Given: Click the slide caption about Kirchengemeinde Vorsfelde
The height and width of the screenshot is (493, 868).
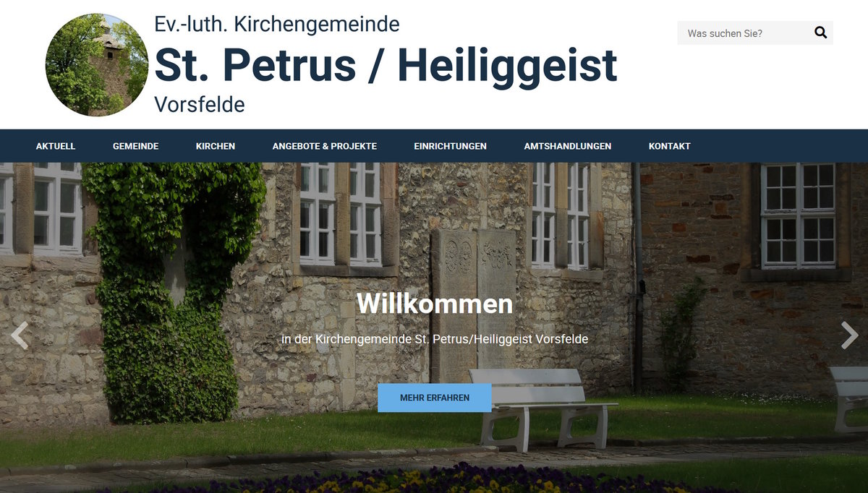Looking at the screenshot, I should tap(435, 339).
